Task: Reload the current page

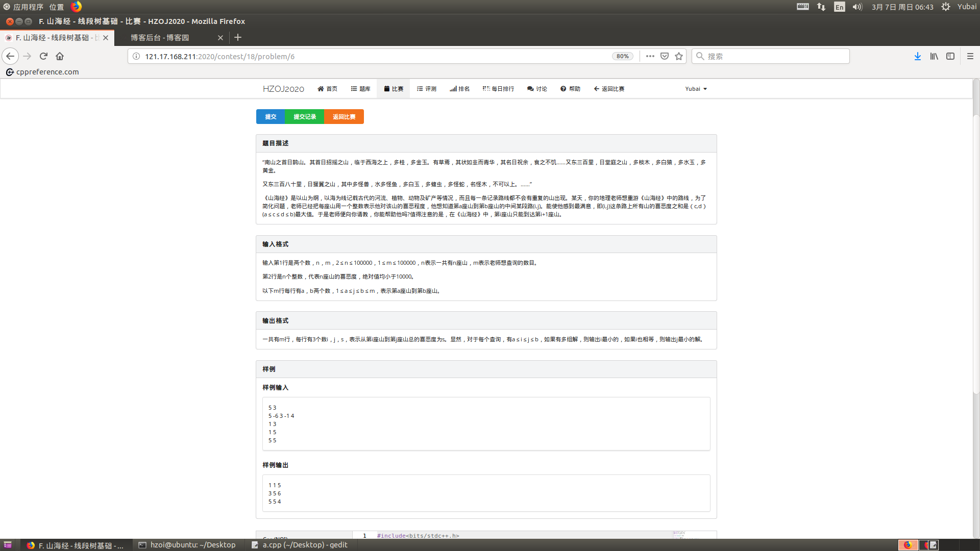Action: click(43, 56)
